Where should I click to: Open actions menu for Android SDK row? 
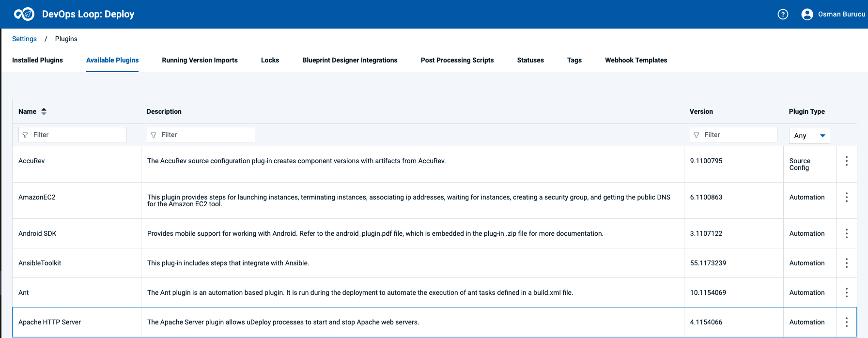pos(846,233)
